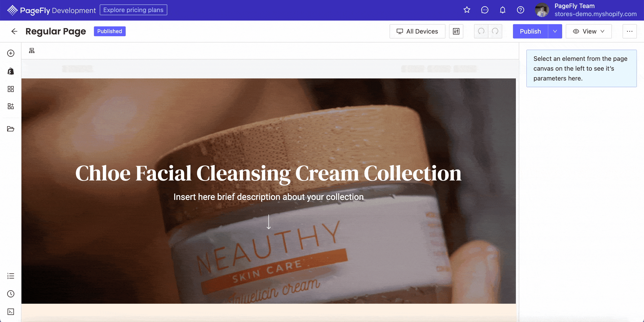The width and height of the screenshot is (644, 322).
Task: Open the add third-party elements icon
Action: pyautogui.click(x=11, y=106)
